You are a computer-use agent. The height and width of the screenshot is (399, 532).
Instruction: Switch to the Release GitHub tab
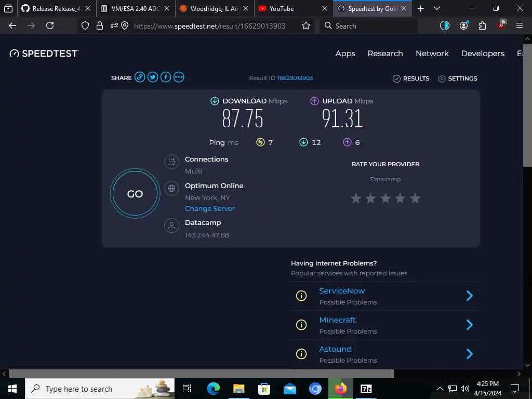[51, 8]
